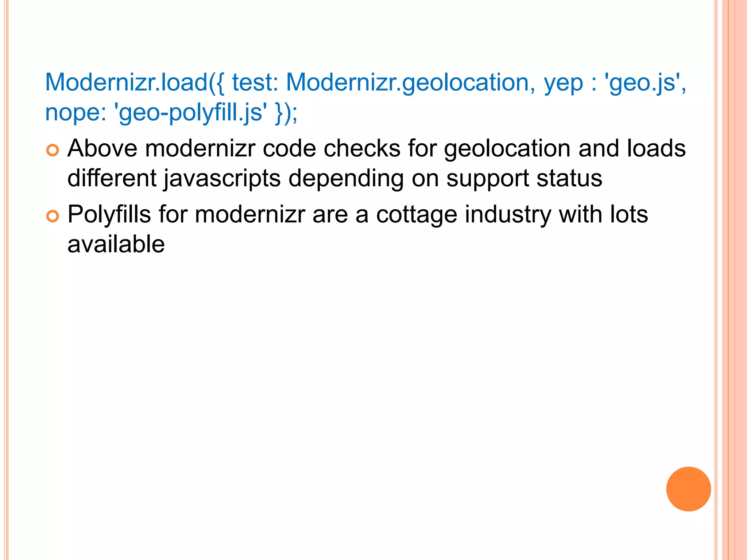Click the word 'yep' in the code
This screenshot has width=747, height=560.
point(563,83)
